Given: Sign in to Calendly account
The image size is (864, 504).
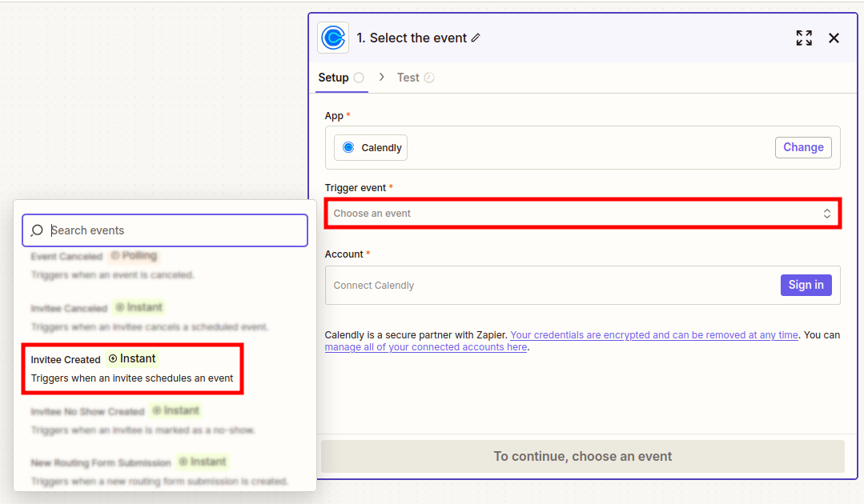Looking at the screenshot, I should point(806,285).
